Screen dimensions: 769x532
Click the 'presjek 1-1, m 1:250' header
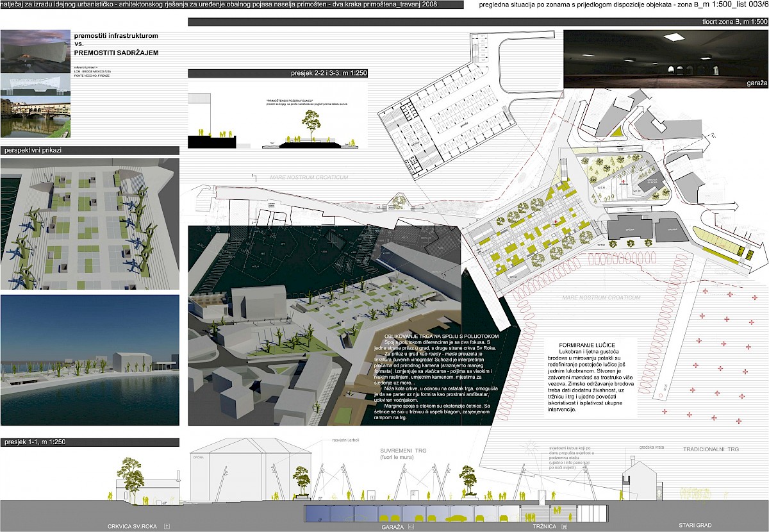point(89,442)
